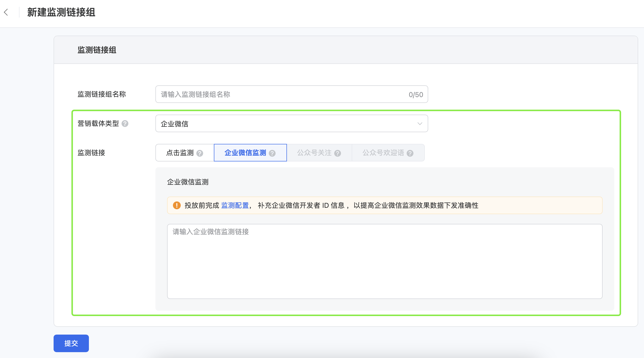This screenshot has height=358, width=644.
Task: Click help icon next to 点击监测
Action: [199, 153]
